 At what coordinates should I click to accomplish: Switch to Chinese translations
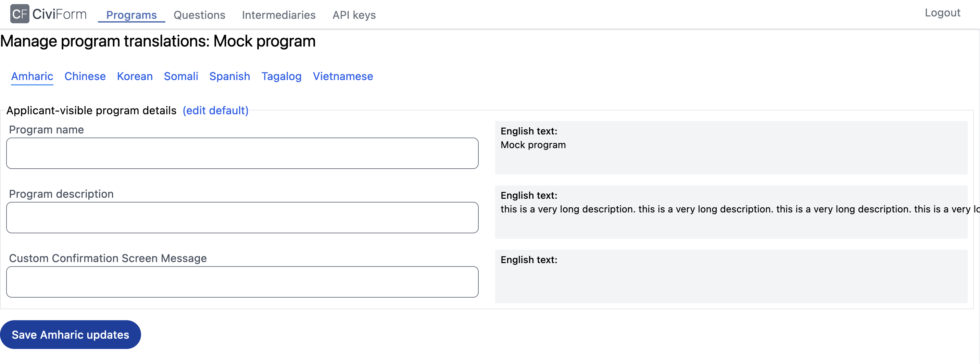(x=85, y=76)
